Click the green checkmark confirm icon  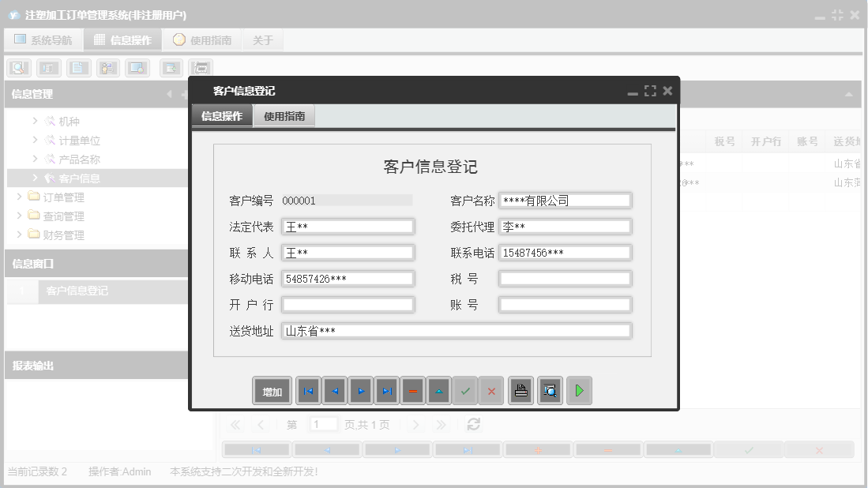(x=465, y=390)
